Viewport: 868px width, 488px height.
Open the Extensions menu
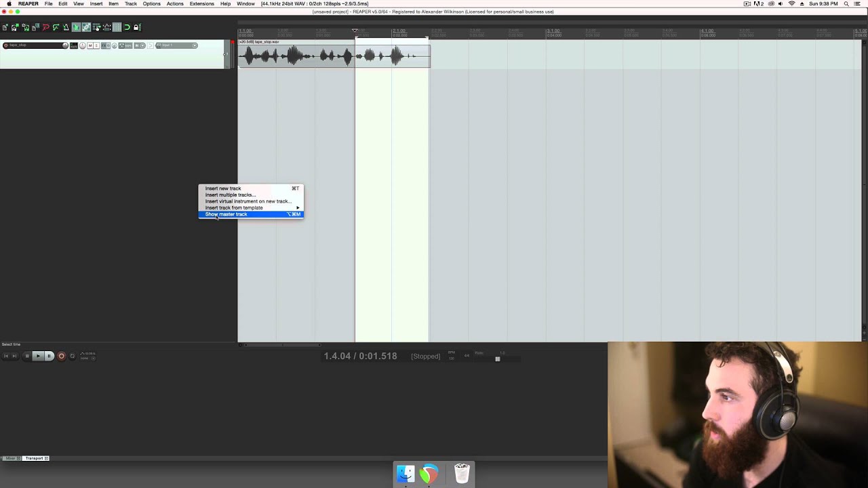202,3
